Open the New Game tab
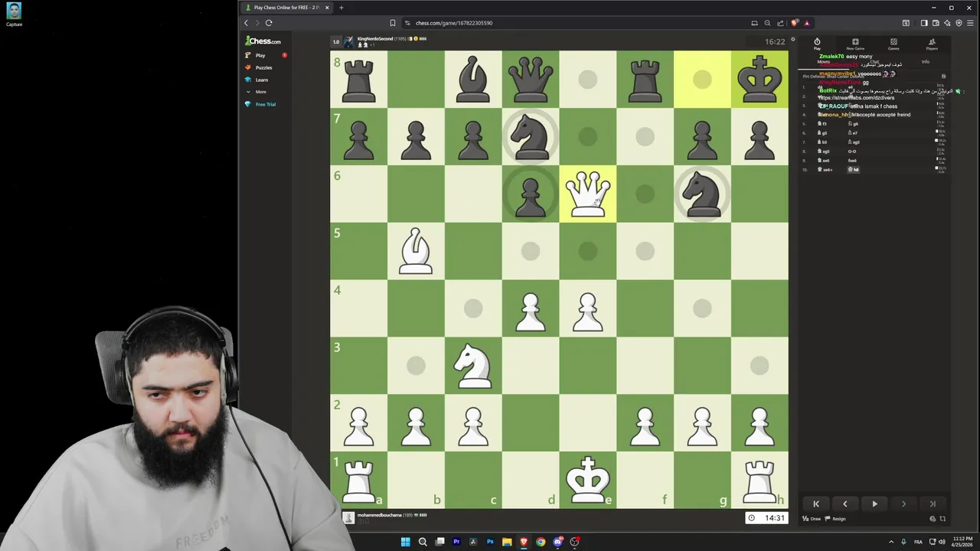The height and width of the screenshot is (551, 980). click(855, 44)
